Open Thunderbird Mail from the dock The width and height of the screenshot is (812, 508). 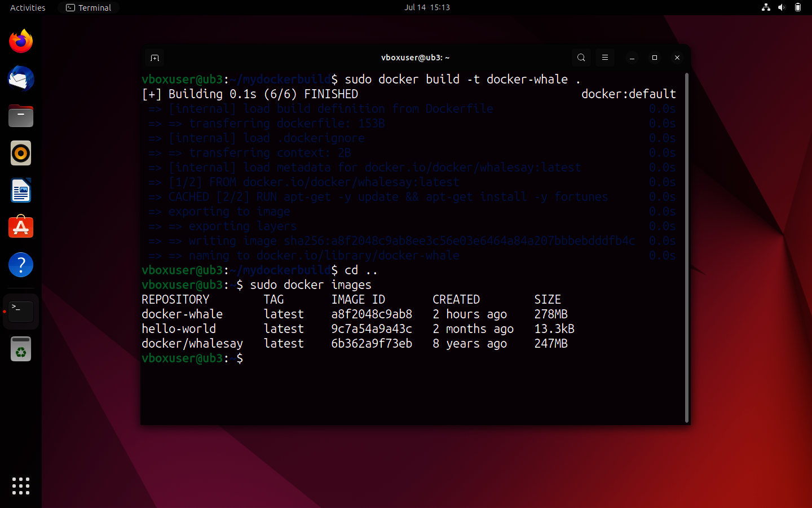[x=21, y=78]
